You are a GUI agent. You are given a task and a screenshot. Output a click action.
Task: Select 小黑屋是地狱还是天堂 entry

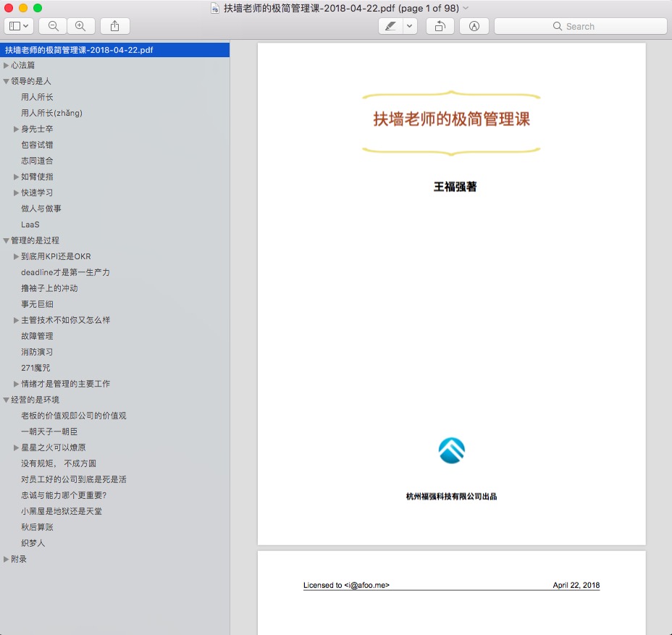coord(62,511)
